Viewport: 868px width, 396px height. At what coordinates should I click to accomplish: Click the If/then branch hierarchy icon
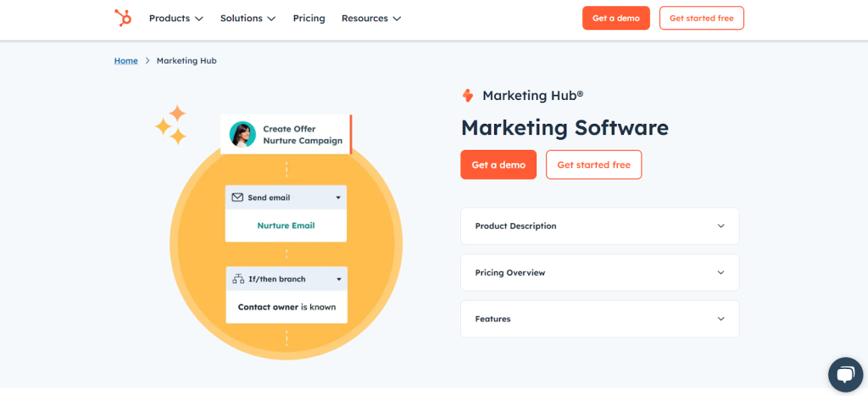[x=238, y=279]
